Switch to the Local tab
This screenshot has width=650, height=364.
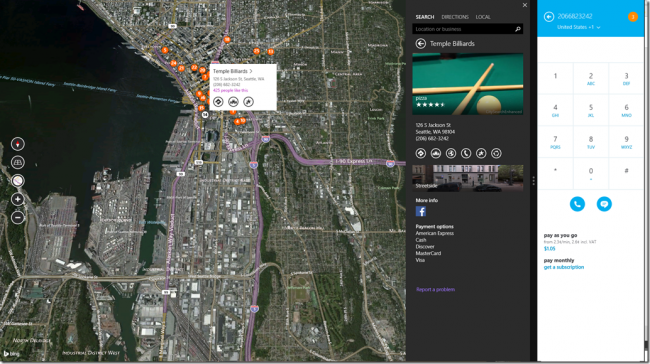click(483, 17)
